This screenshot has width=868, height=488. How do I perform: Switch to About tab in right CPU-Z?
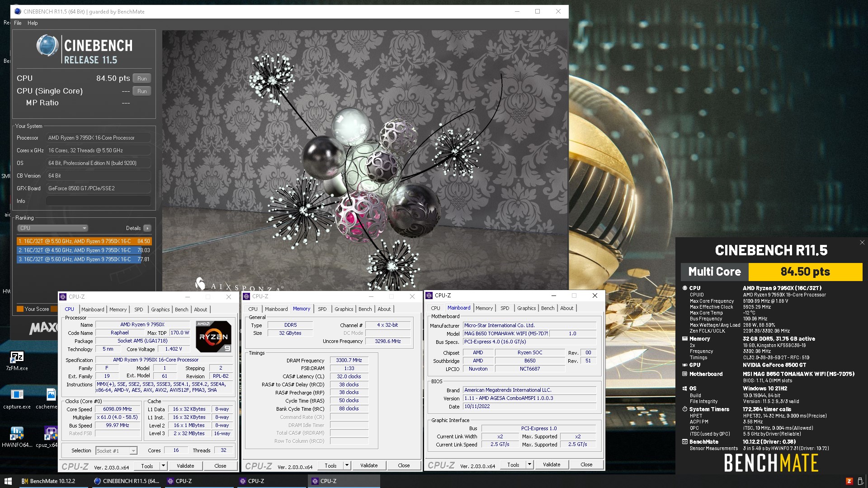click(x=566, y=308)
